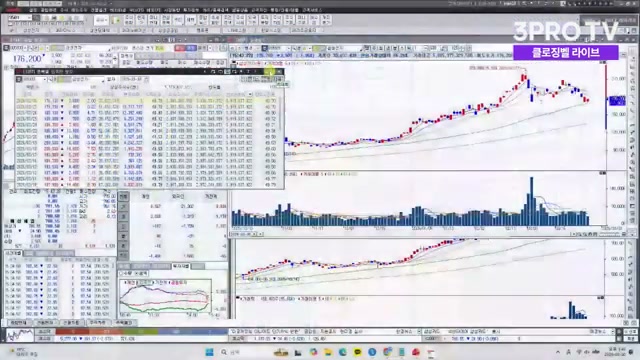Open chart window stock code dropdown
This screenshot has width=640, height=360.
tap(289, 48)
